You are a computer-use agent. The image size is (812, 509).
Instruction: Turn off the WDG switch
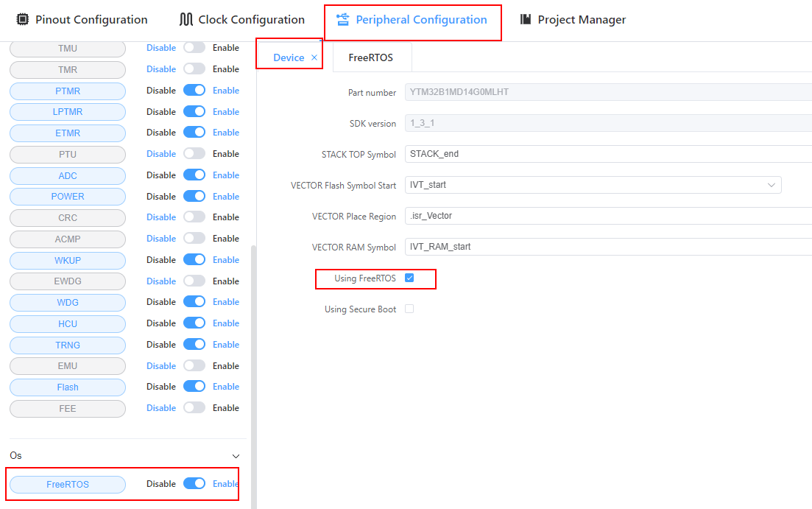[x=194, y=302]
